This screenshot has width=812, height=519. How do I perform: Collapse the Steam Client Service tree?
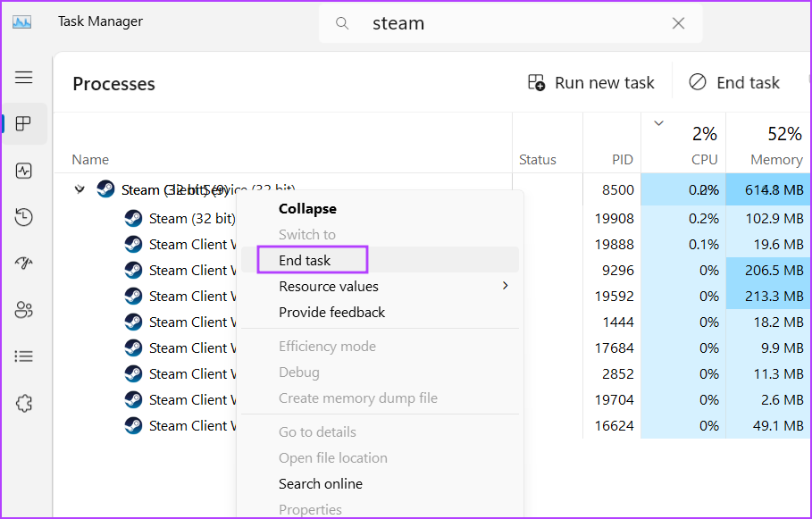307,208
